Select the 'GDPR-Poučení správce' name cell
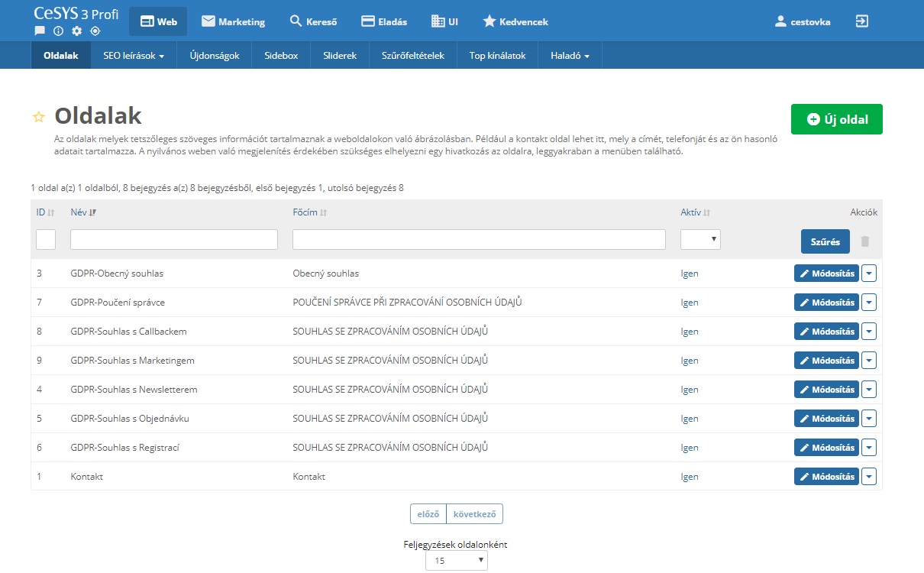 [118, 303]
